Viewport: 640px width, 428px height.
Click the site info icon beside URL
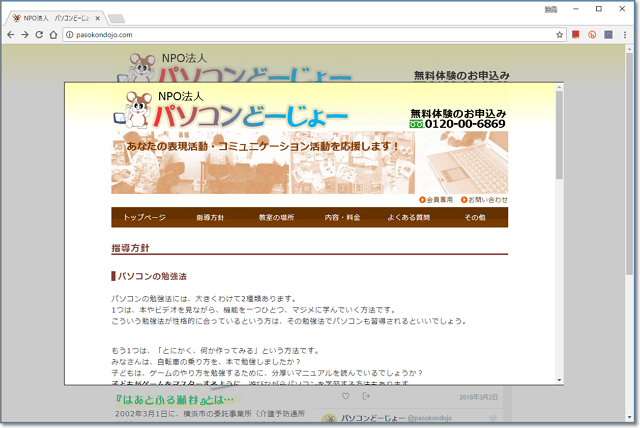(x=70, y=34)
